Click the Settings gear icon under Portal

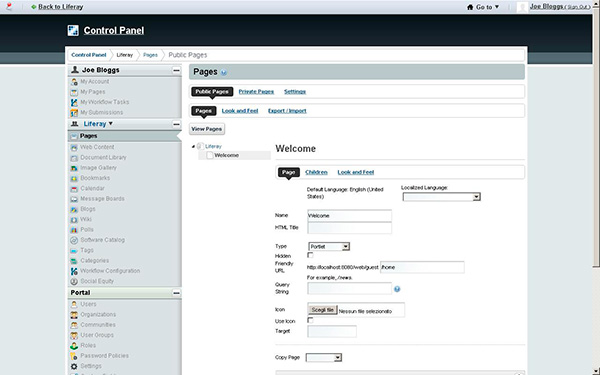tap(74, 367)
